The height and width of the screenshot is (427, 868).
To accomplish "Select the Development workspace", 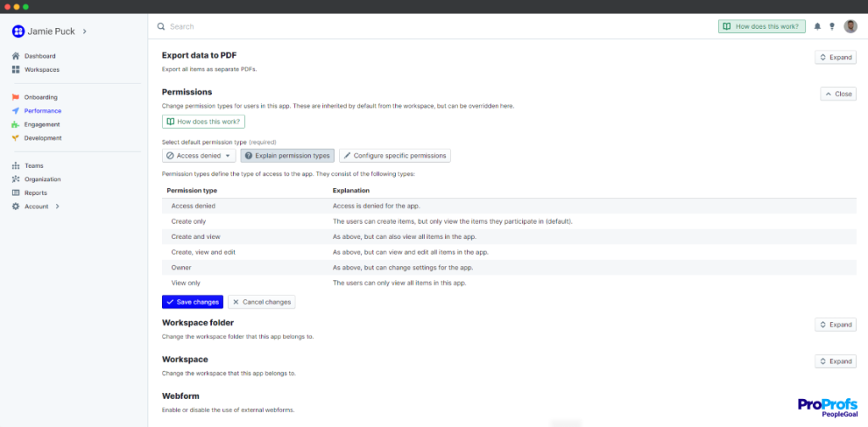I will 42,138.
